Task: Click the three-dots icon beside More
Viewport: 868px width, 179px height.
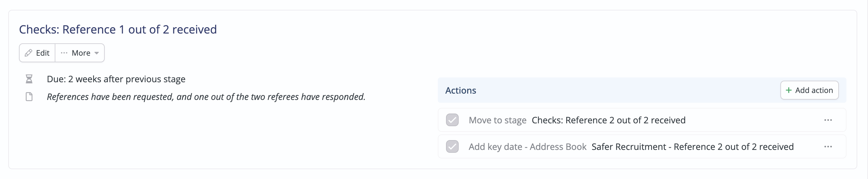Action: coord(64,53)
